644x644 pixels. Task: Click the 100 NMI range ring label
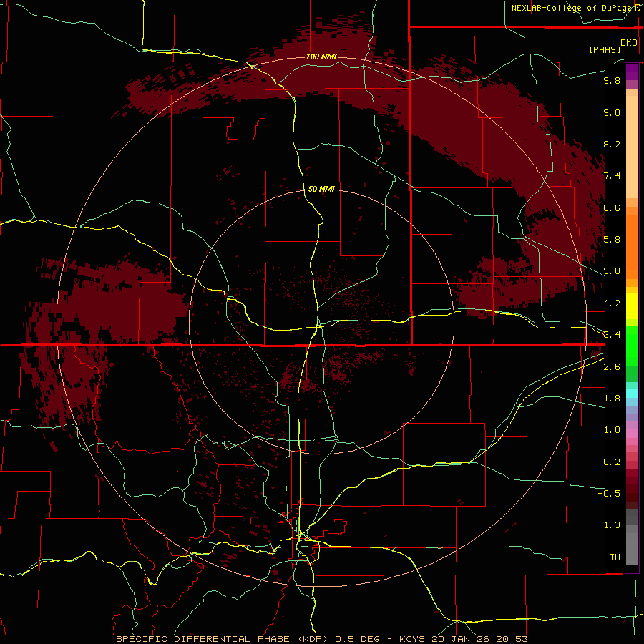tap(321, 57)
